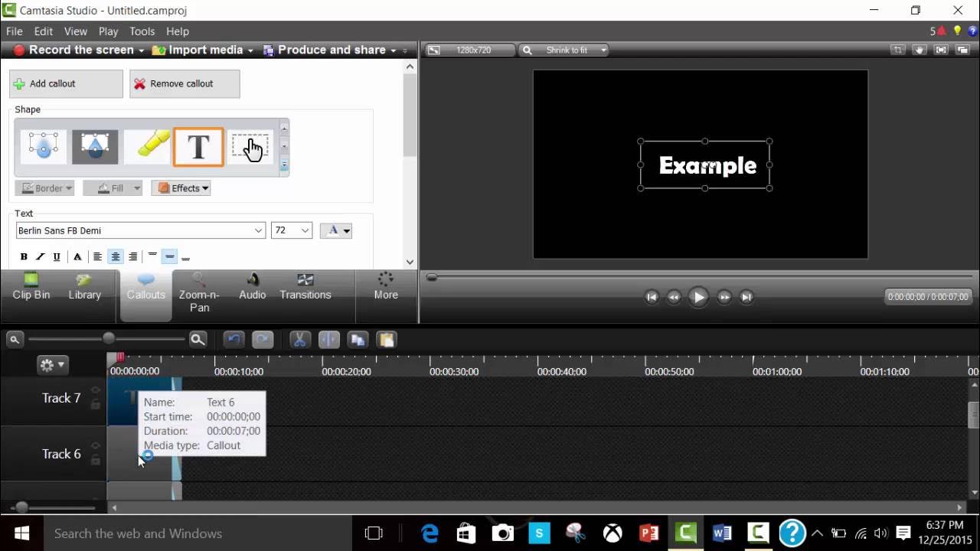The image size is (980, 551).
Task: Click the Split tool in timeline toolbar
Action: pos(328,340)
